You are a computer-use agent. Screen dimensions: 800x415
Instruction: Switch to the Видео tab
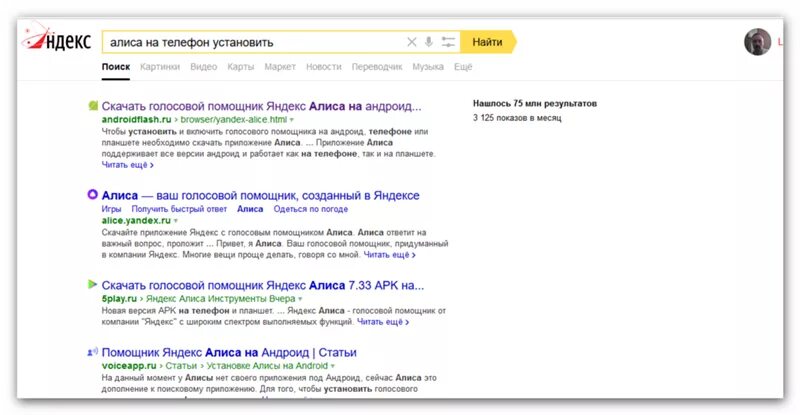(204, 67)
